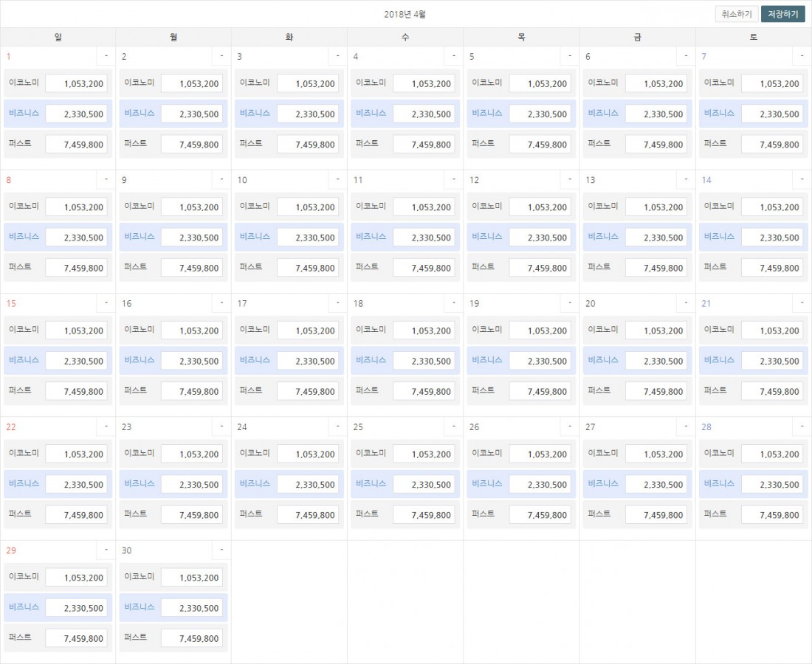Select the 이코노미 price field on day 30

(x=192, y=577)
